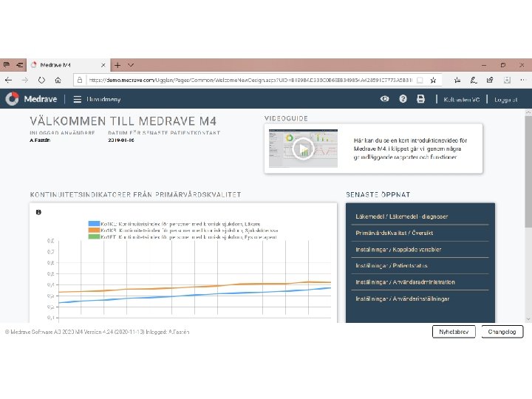Click the address bar URL field

[250, 80]
